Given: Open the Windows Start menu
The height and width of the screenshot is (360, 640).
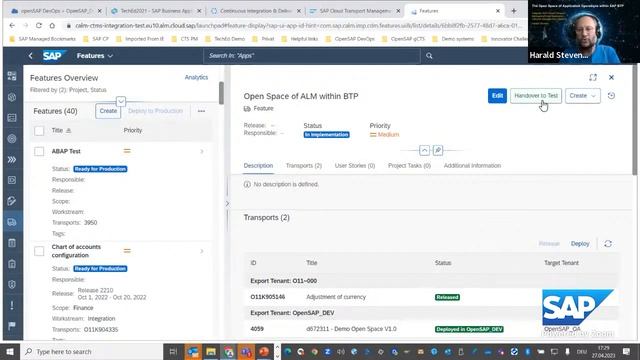Looking at the screenshot, I should [x=9, y=351].
